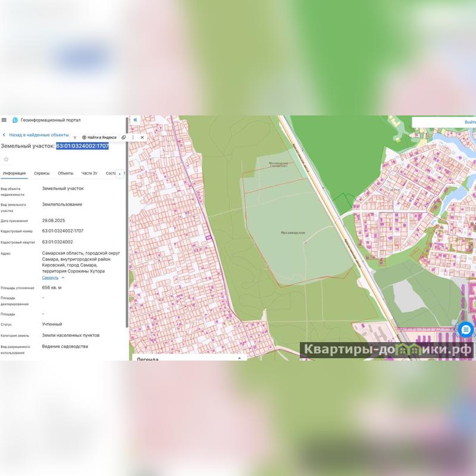Open the Части ЗУ tab
This screenshot has height=476, width=476.
(89, 173)
